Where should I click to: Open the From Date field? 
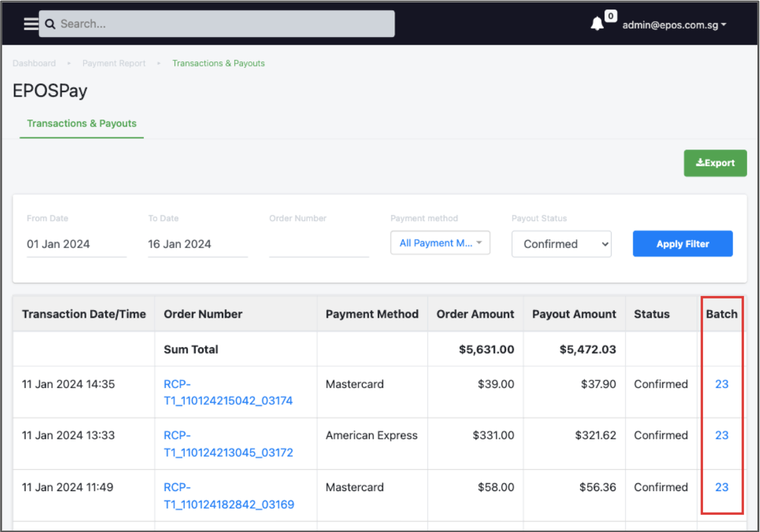[77, 244]
